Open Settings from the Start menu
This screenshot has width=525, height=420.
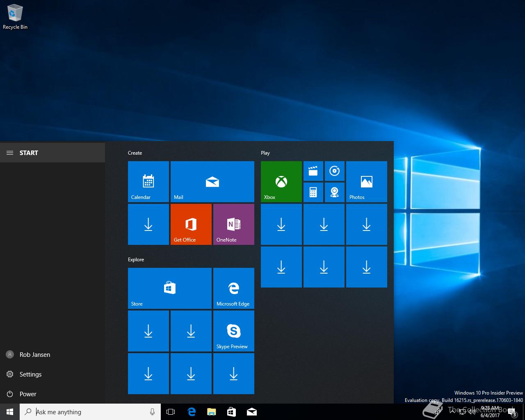[x=52, y=374]
